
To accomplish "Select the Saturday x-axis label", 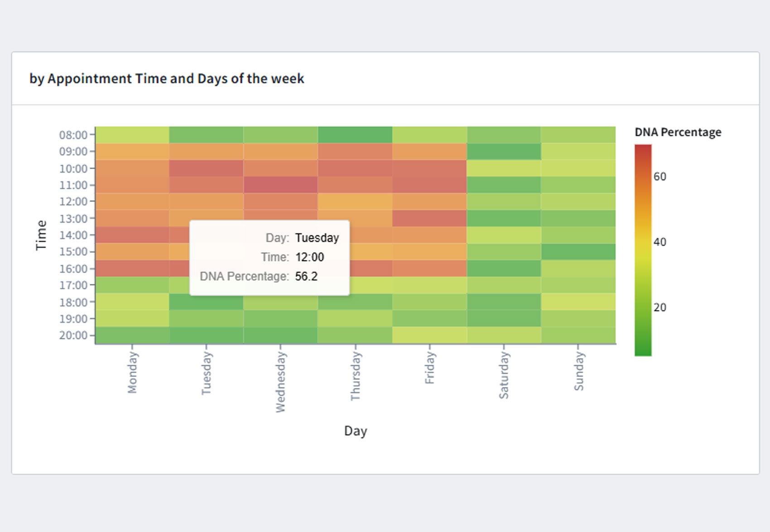I will click(x=504, y=376).
